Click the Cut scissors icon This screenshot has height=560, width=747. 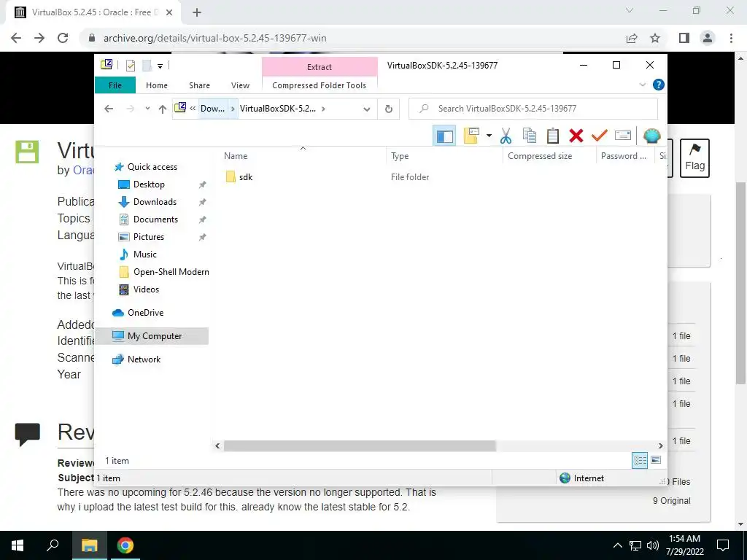[x=506, y=136]
